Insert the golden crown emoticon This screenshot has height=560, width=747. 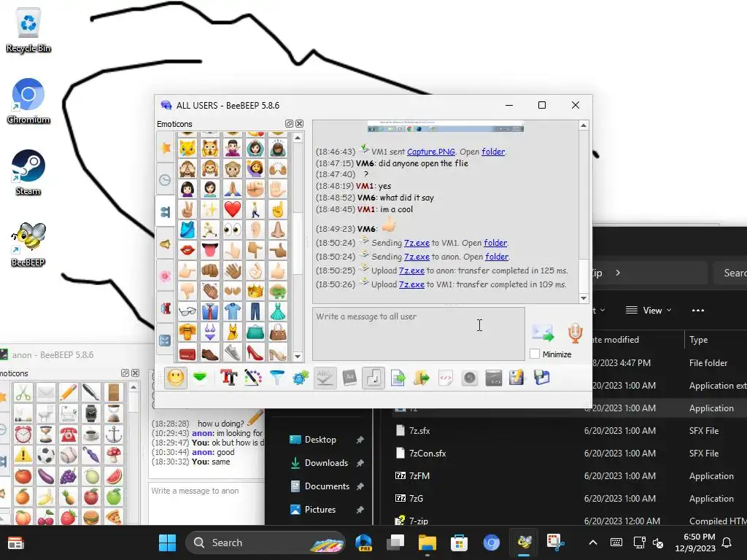(255, 291)
